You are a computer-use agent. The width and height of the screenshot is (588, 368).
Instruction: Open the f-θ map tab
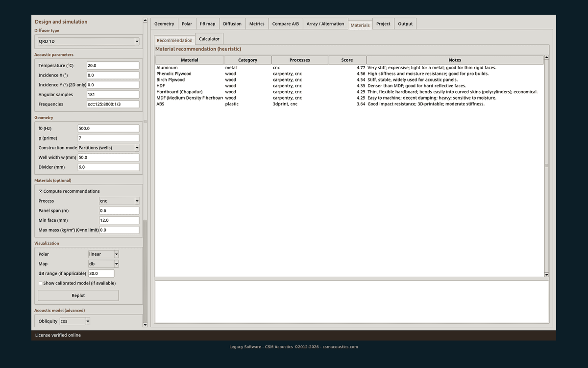tap(207, 24)
